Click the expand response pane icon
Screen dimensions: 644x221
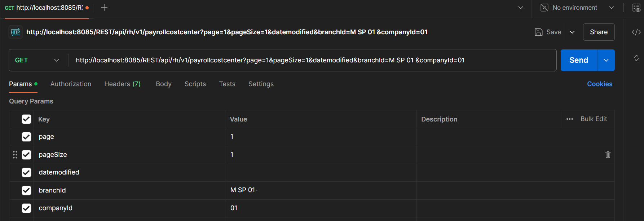(x=636, y=58)
